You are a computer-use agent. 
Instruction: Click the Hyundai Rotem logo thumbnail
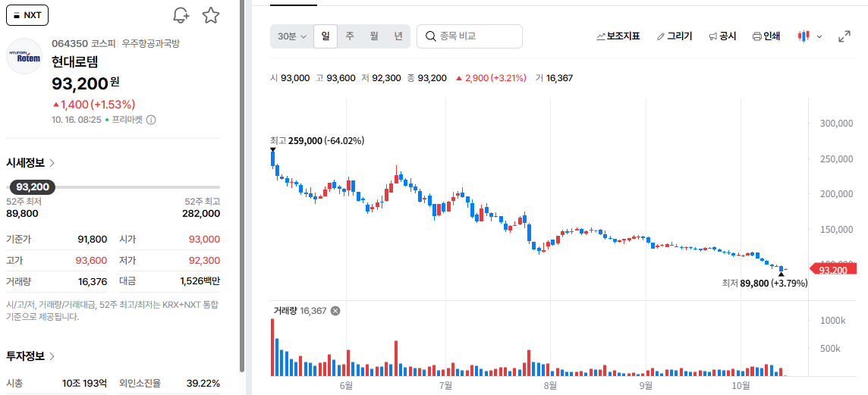click(x=24, y=56)
